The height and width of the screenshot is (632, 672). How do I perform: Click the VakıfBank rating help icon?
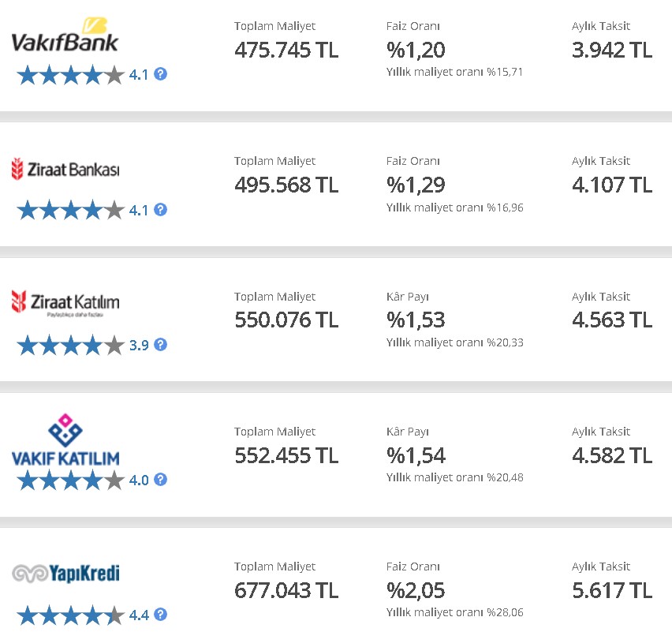pyautogui.click(x=160, y=74)
